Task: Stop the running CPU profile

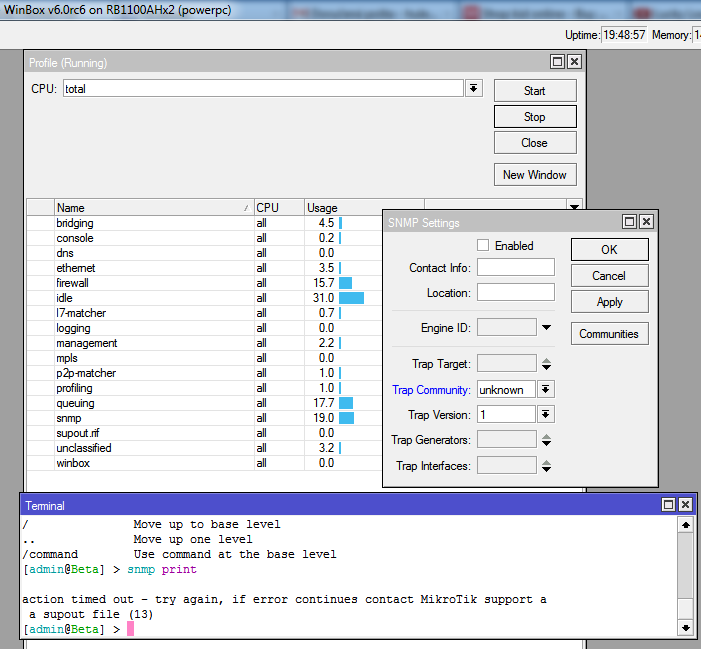Action: coord(535,117)
